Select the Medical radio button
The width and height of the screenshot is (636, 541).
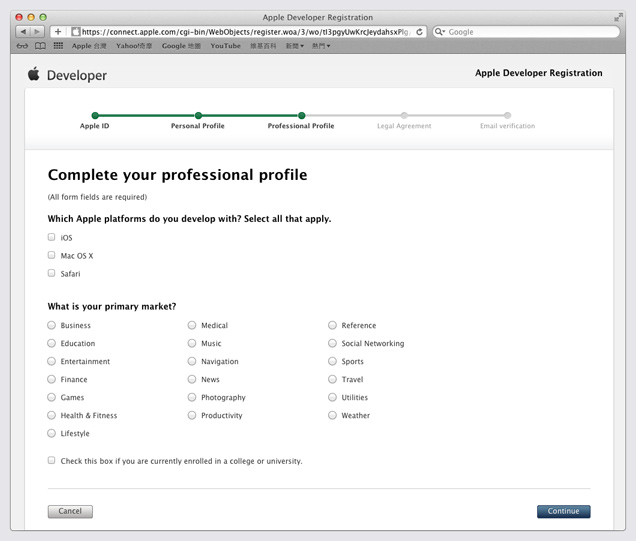tap(192, 325)
